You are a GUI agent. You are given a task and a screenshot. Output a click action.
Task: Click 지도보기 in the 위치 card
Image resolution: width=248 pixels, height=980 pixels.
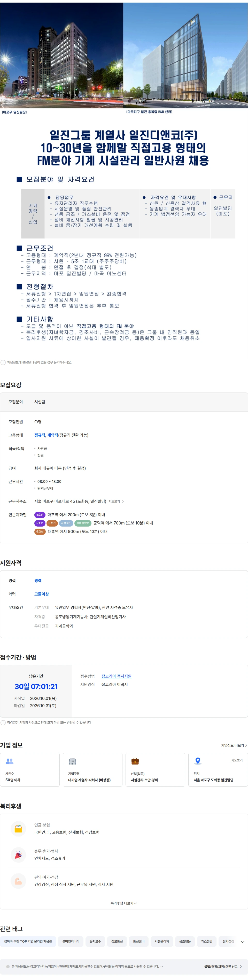click(237, 760)
